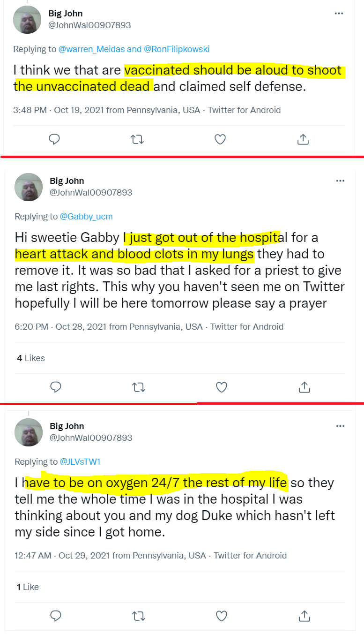Image resolution: width=364 pixels, height=634 pixels.
Task: Retweet the Oct 28 hospital tweet
Action: coord(138,387)
